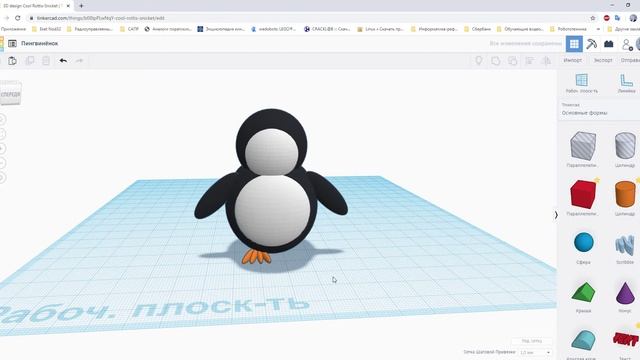
Task: Click the Align icon
Action: click(529, 61)
